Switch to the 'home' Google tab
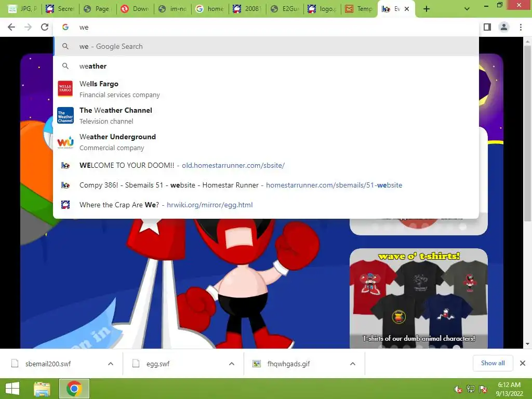 pyautogui.click(x=210, y=9)
